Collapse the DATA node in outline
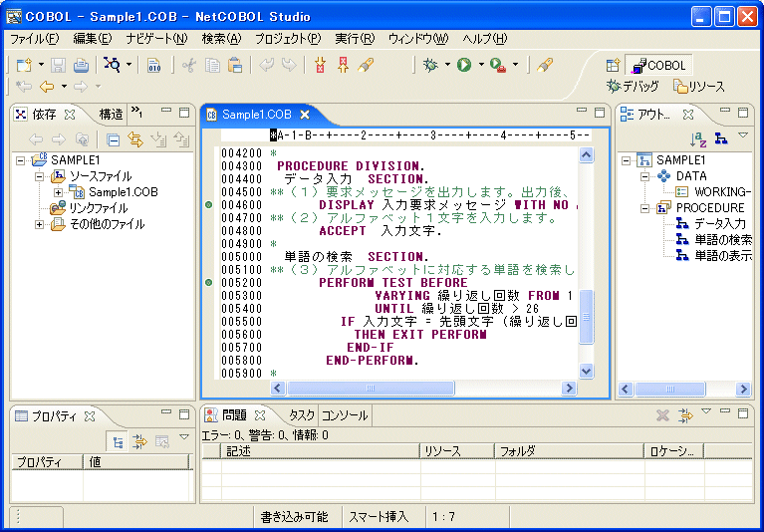This screenshot has height=532, width=764. click(645, 176)
